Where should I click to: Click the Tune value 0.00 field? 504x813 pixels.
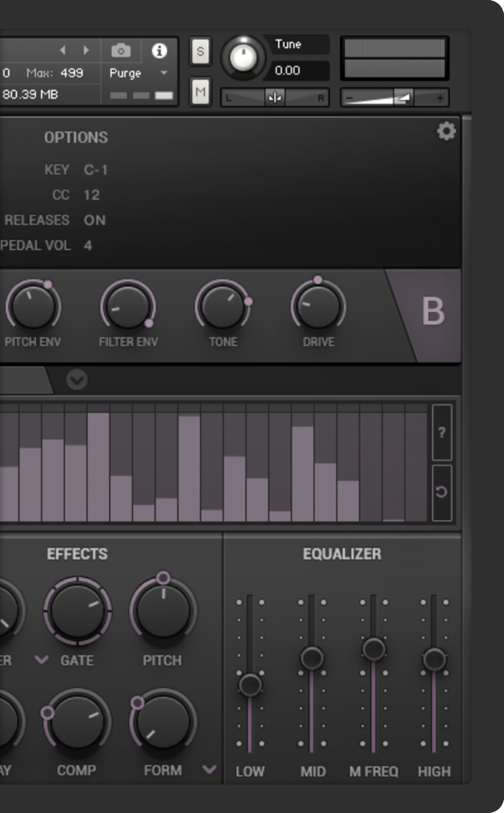299,71
